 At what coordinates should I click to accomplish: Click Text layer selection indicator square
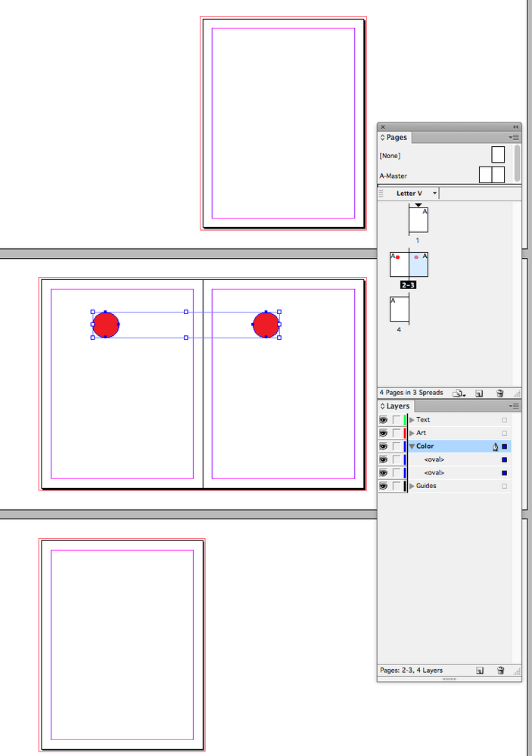click(505, 420)
